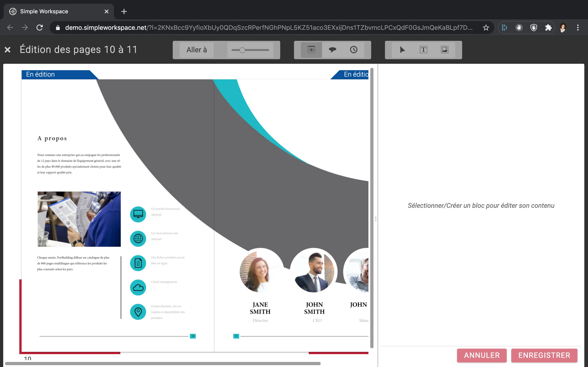Viewport: 588px width, 367px height.
Task: Reload the browser page
Action: [x=40, y=28]
